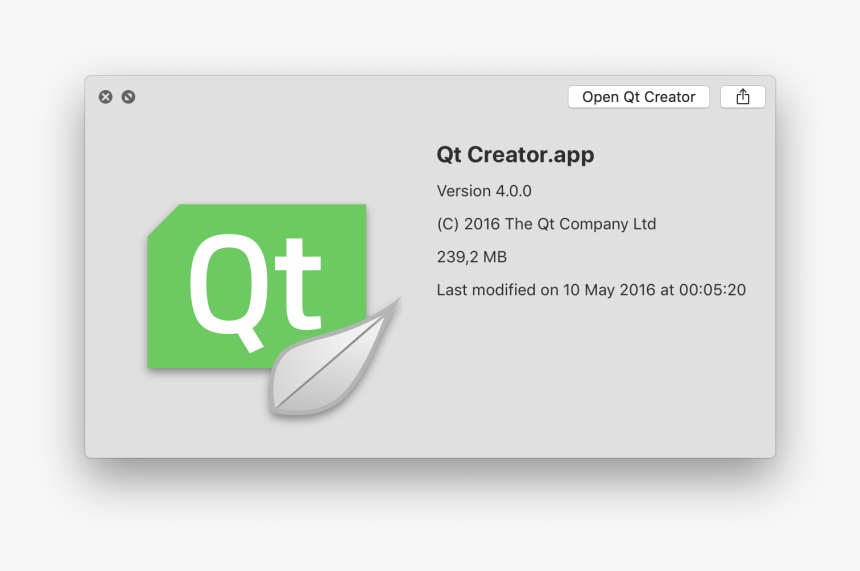
Task: Close the Quick Look preview window
Action: click(x=105, y=97)
